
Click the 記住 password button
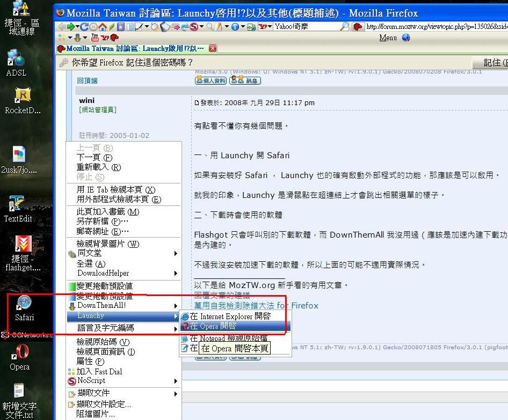click(491, 63)
